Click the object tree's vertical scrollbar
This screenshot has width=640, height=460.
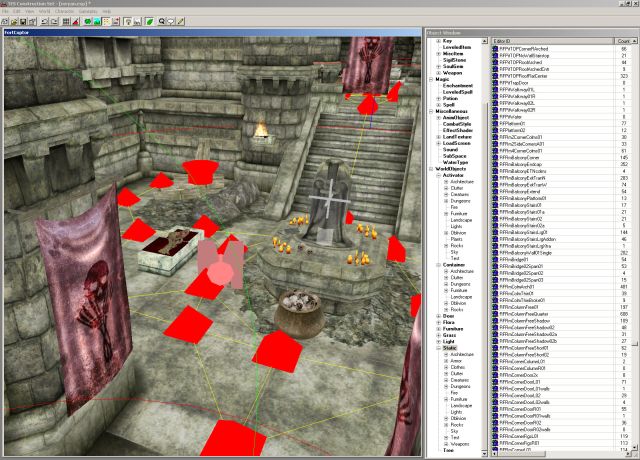(x=486, y=250)
